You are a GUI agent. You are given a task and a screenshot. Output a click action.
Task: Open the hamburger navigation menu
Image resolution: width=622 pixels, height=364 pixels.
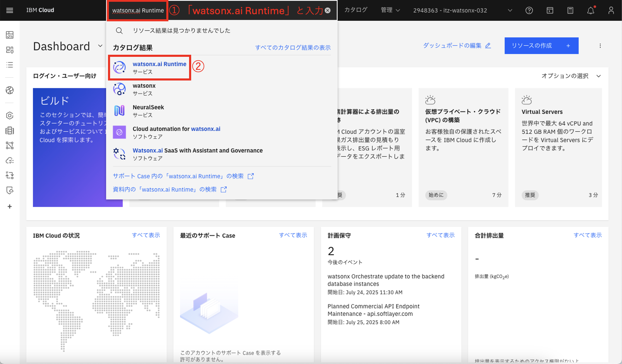pyautogui.click(x=9, y=10)
